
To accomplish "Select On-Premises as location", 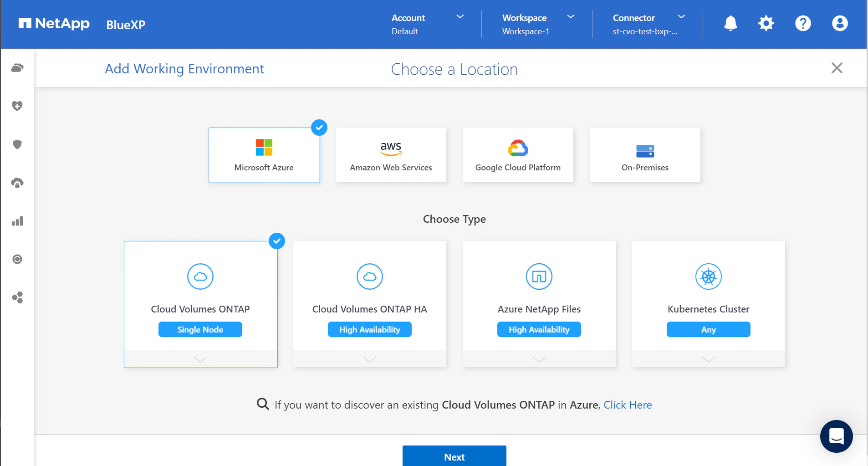I will pyautogui.click(x=645, y=155).
